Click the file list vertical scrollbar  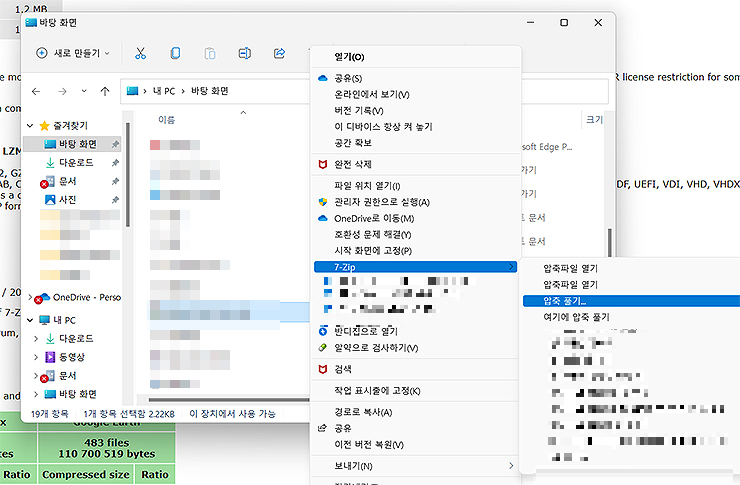click(610, 243)
